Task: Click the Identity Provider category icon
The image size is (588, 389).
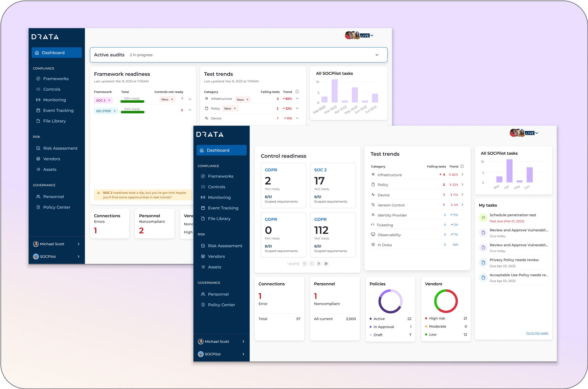Action: point(373,215)
